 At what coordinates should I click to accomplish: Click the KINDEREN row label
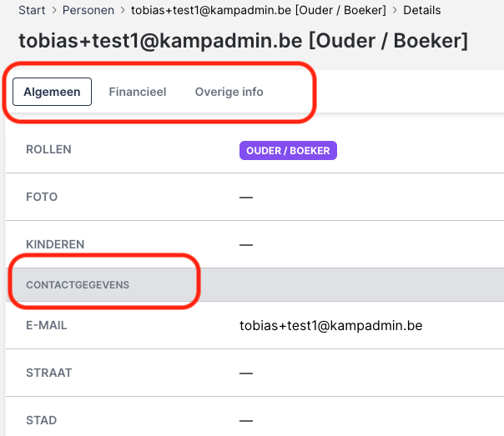[x=55, y=245]
